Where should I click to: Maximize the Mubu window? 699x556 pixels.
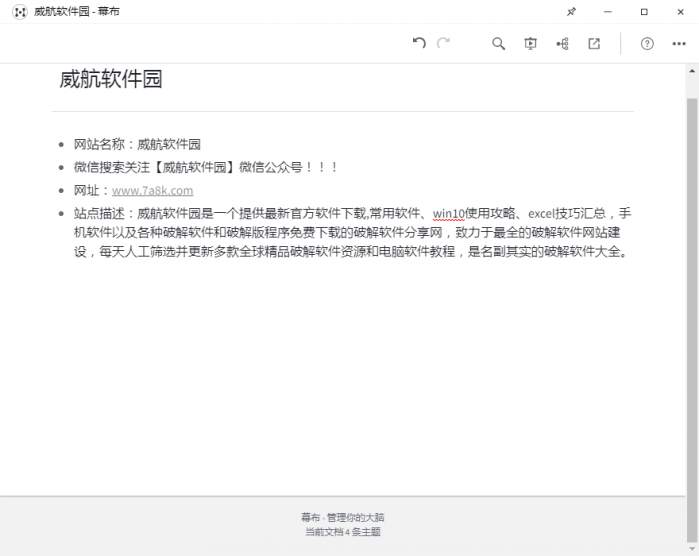(644, 12)
